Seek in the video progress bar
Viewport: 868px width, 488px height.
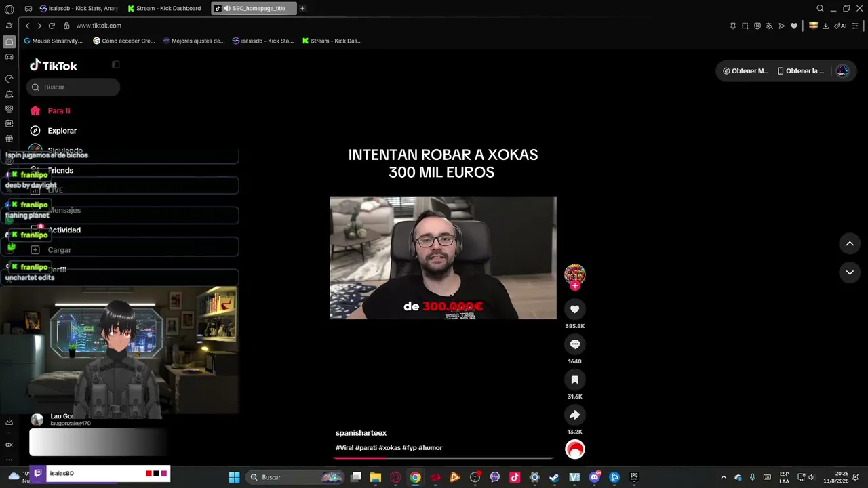tap(443, 457)
